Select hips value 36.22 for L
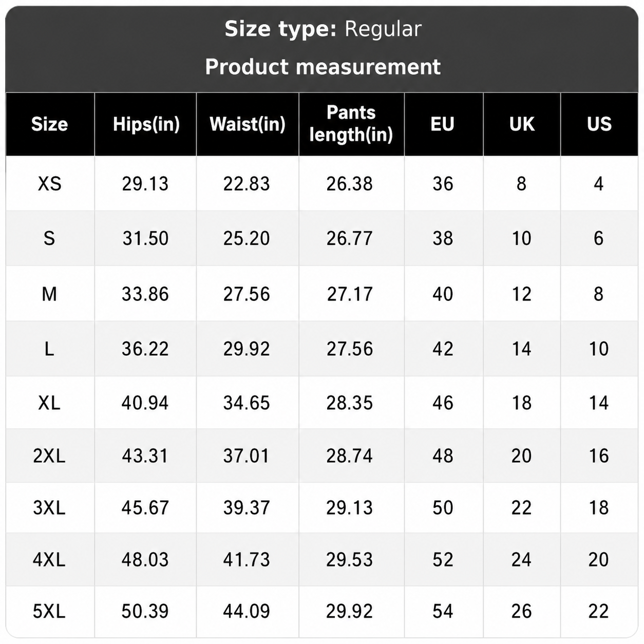Viewport: 644px width, 644px height. (x=145, y=349)
